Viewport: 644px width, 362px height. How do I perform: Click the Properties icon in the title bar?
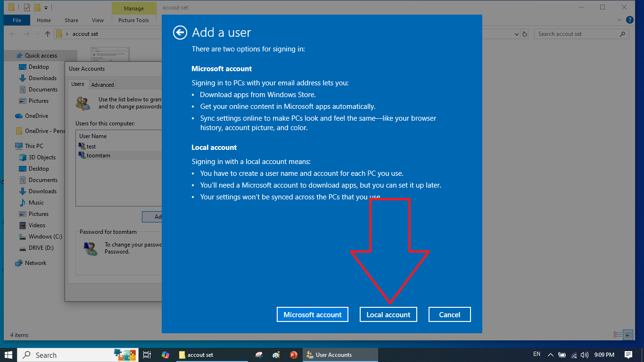coord(27,8)
